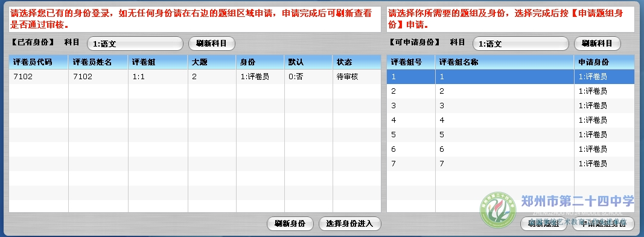Click the 评卷组号 column header
Screen dimensions: 644x237
(x=411, y=62)
